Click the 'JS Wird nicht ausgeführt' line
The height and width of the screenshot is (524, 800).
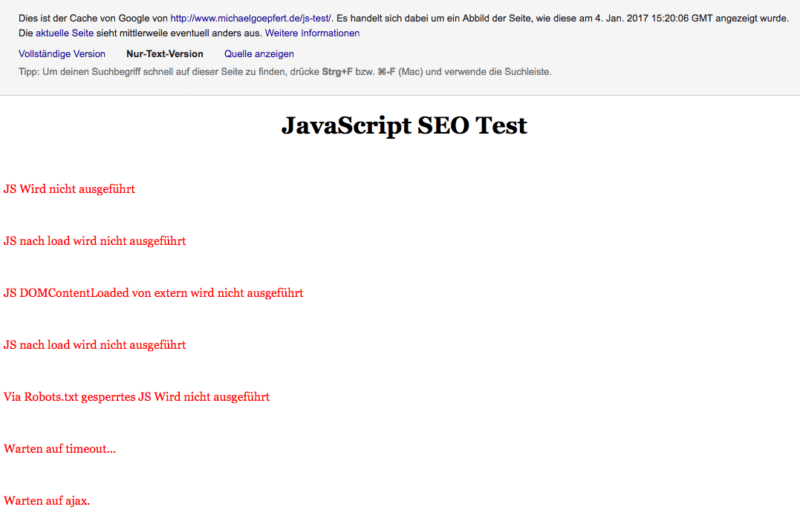coord(69,189)
